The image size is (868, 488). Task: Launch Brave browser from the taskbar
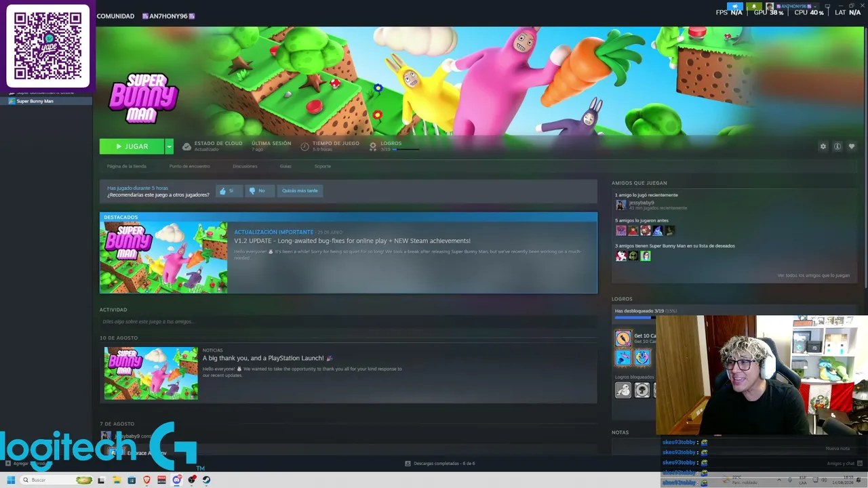(146, 480)
